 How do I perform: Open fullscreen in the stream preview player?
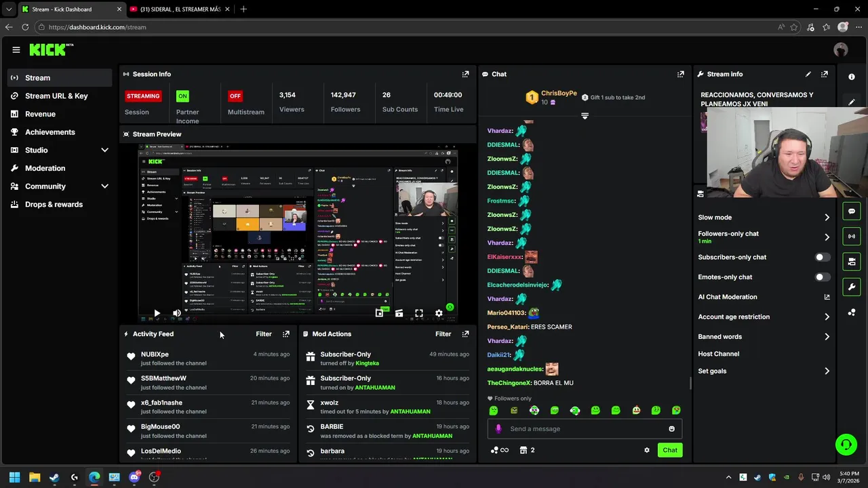click(x=419, y=313)
